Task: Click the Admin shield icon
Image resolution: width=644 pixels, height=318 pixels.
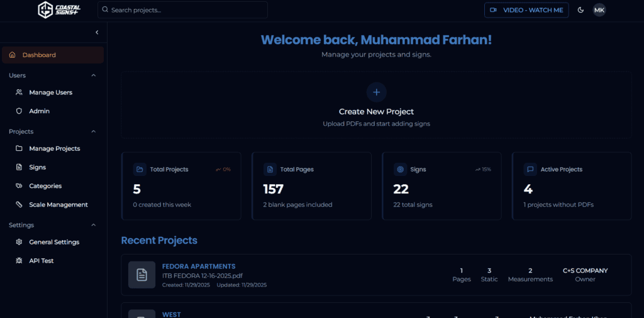Action: tap(19, 111)
